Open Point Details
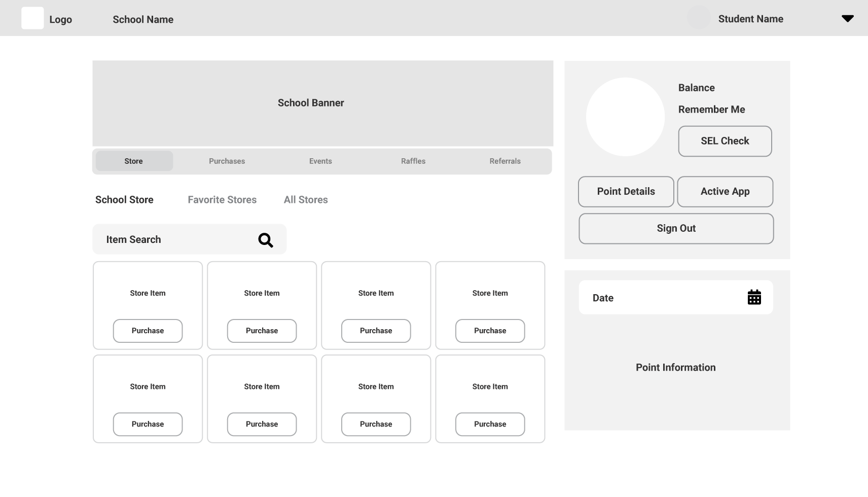 click(x=626, y=192)
